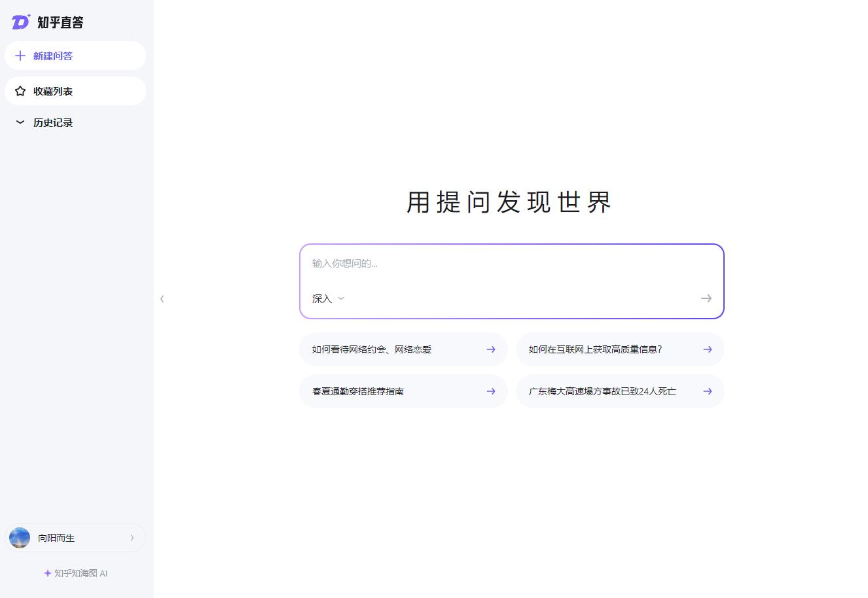Image resolution: width=868 pixels, height=598 pixels.
Task: Expand the user menu chevron beside 向阳而生
Action: [x=132, y=538]
